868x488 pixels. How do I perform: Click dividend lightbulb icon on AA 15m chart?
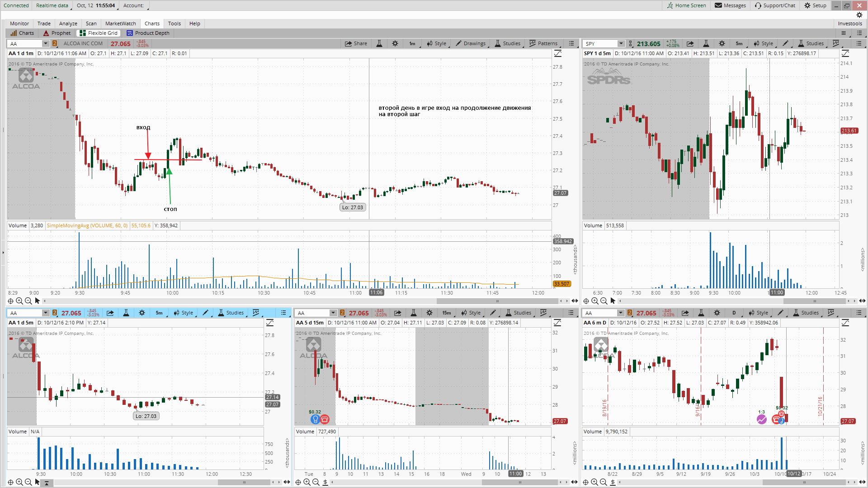click(x=315, y=419)
